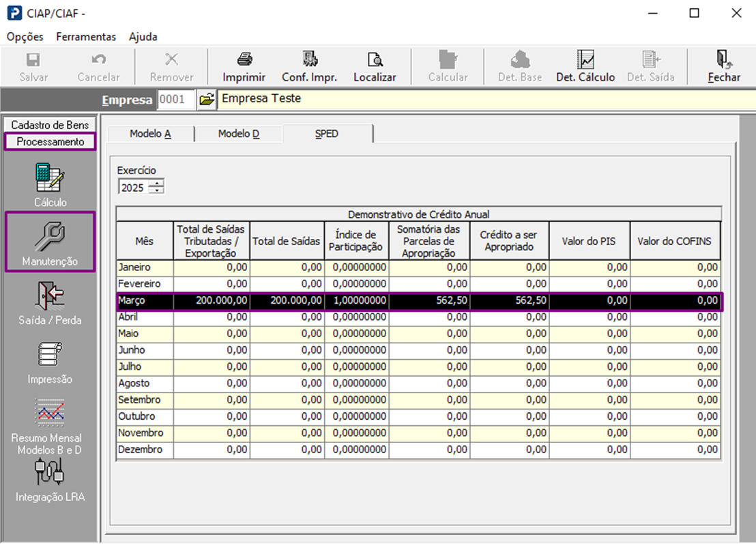Switch to the Modelo A tab

[x=150, y=134]
